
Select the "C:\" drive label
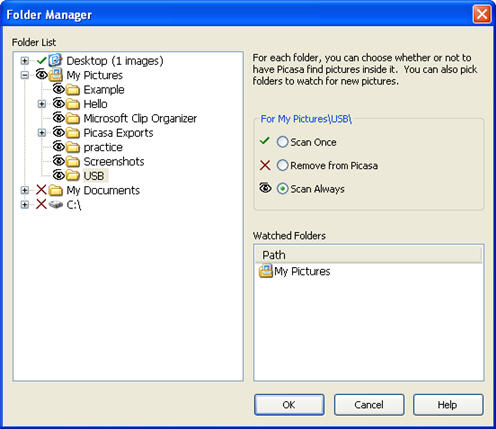(74, 204)
